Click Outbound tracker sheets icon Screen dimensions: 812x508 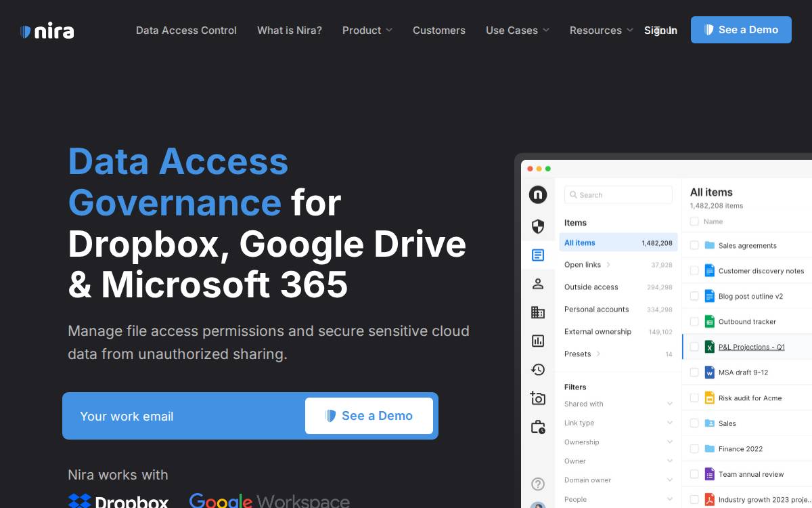[710, 321]
